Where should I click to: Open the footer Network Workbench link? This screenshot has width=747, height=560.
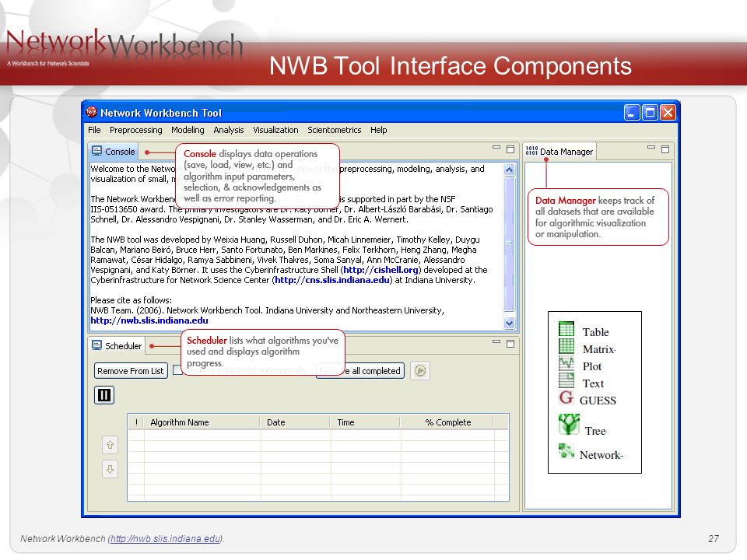tap(165, 538)
